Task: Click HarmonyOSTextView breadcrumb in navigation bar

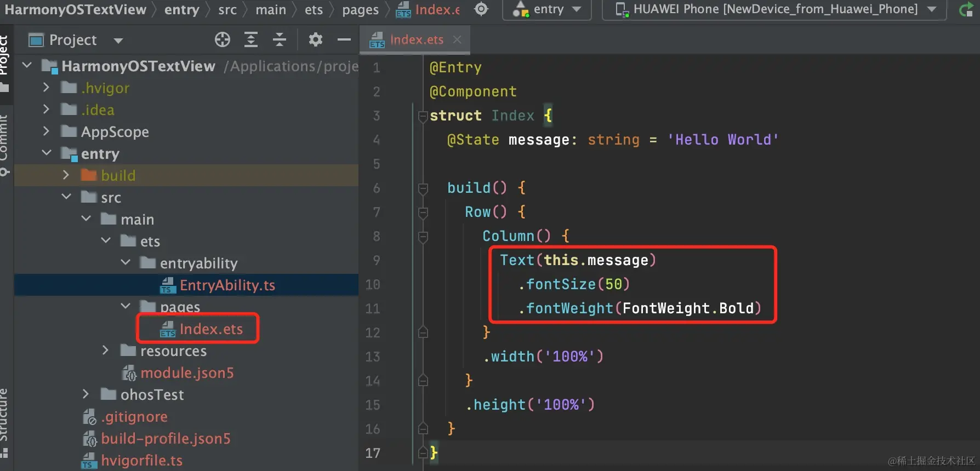Action: (76, 10)
